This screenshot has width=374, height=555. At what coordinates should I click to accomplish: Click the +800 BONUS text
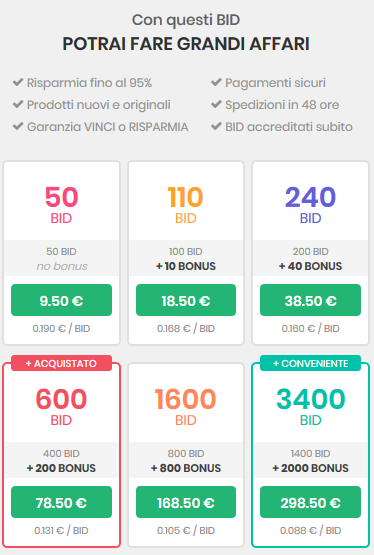point(186,468)
